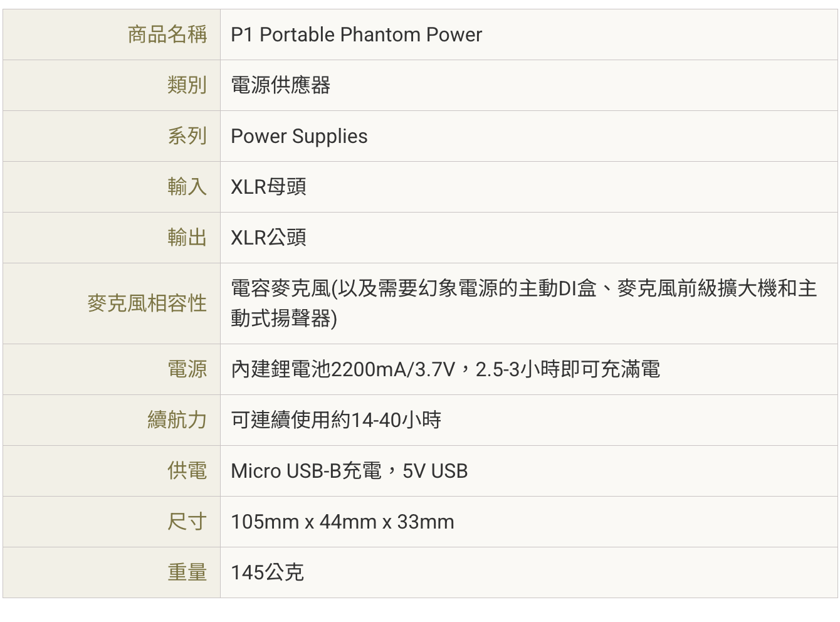Viewport: 840px width, 622px height.
Task: Select the Power Supplies value text
Action: click(299, 136)
